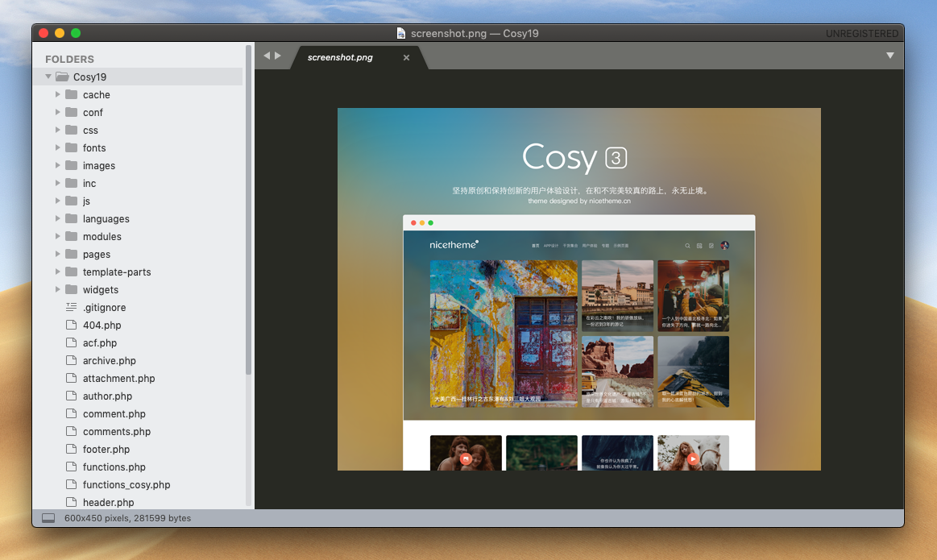Image resolution: width=937 pixels, height=560 pixels.
Task: Expand the js folder arrow
Action: point(58,201)
